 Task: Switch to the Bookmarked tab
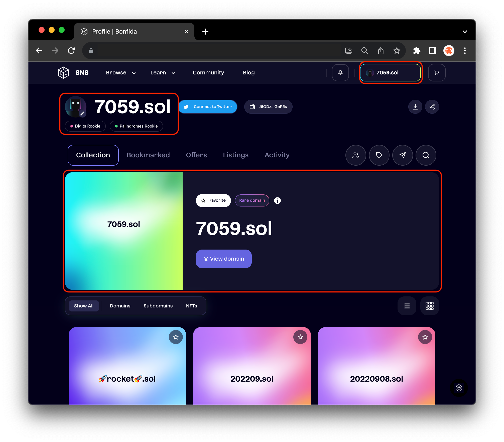pyautogui.click(x=148, y=155)
